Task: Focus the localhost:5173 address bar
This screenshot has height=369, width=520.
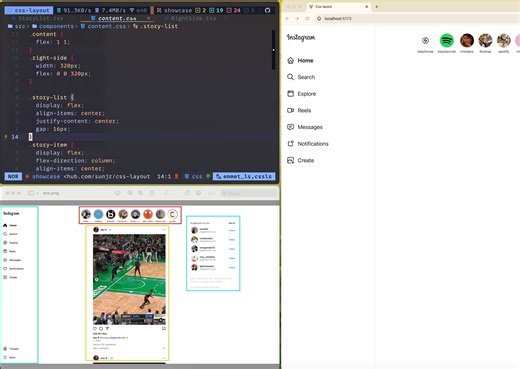Action: [417, 19]
